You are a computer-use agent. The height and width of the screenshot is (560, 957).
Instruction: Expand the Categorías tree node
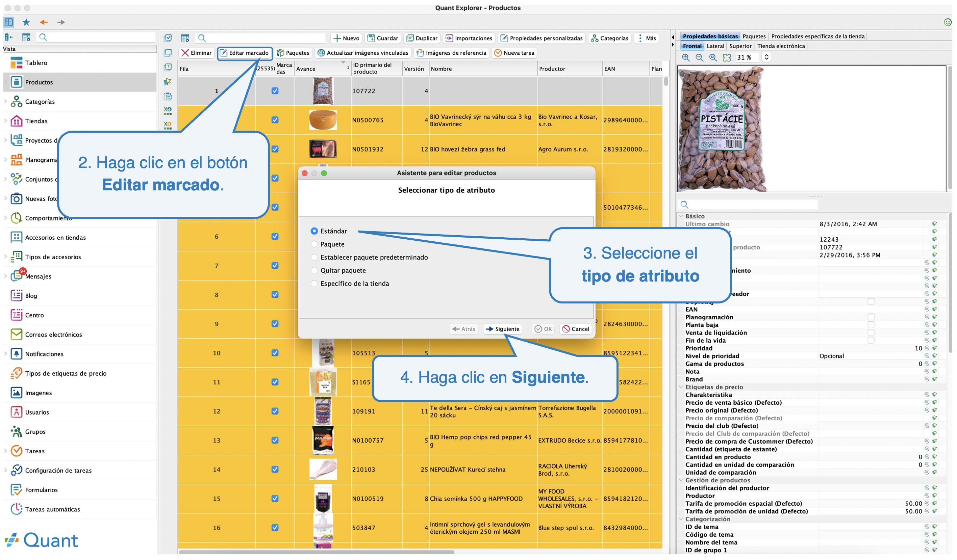coord(5,102)
